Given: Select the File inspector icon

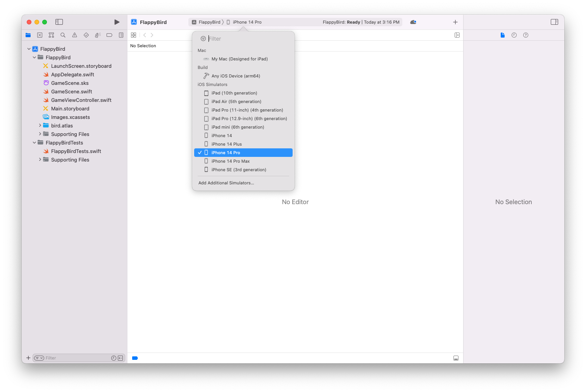Looking at the screenshot, I should coord(503,35).
